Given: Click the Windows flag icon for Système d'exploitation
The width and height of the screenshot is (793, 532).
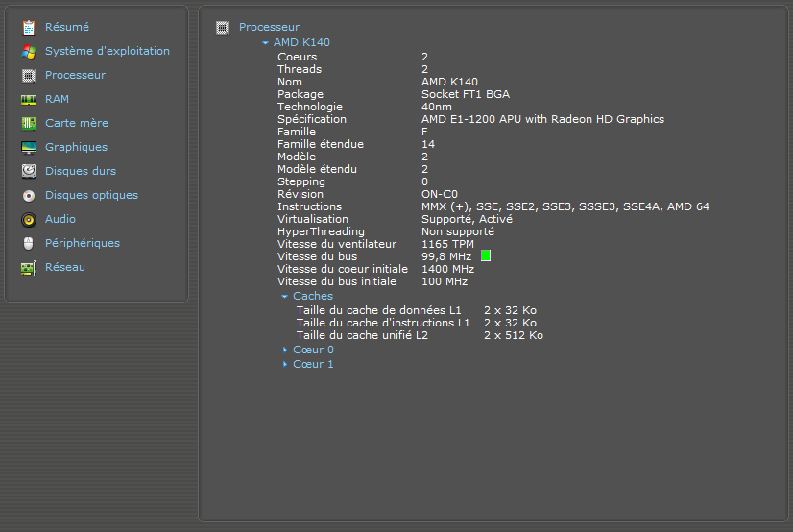Looking at the screenshot, I should [29, 51].
